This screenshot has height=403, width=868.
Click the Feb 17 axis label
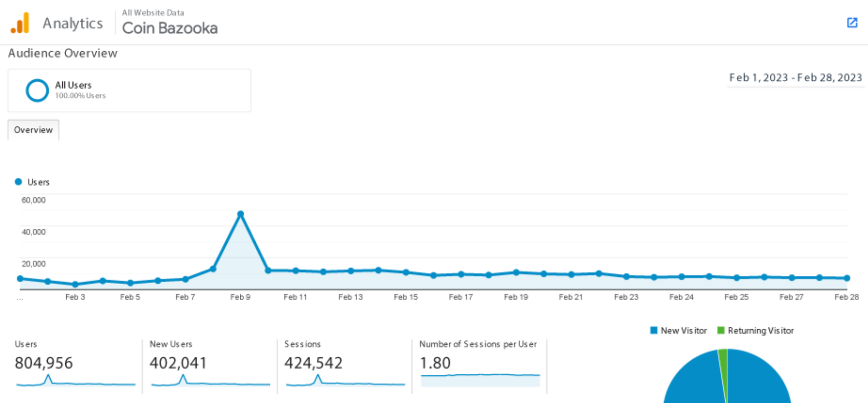point(461,297)
